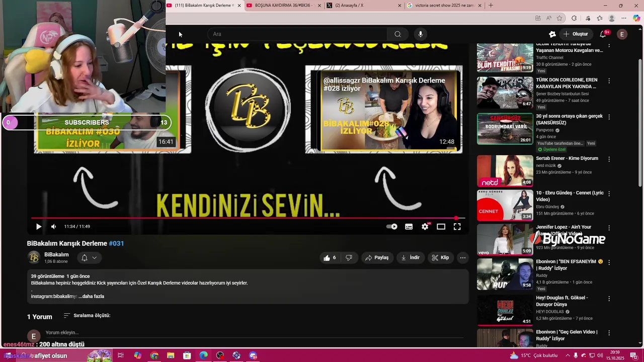Like the video with thumbs up
Screen dimensions: 644x362
click(x=330, y=258)
